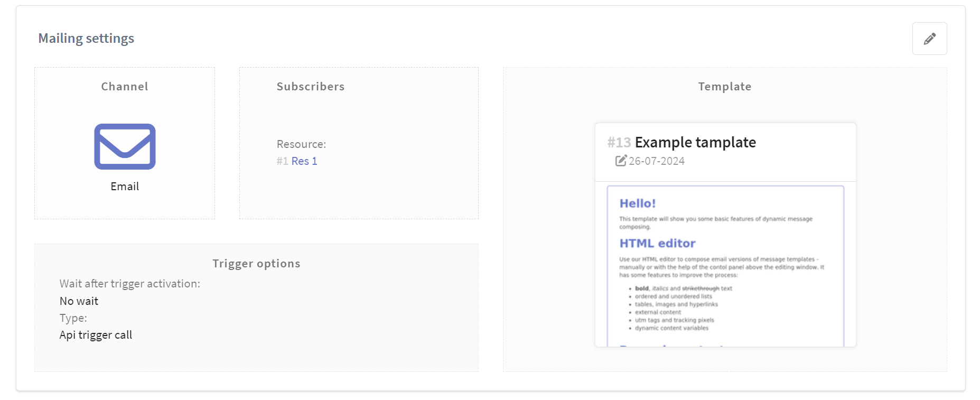Click the Api trigger call value
Viewport: 980px width, 400px height.
(x=96, y=335)
